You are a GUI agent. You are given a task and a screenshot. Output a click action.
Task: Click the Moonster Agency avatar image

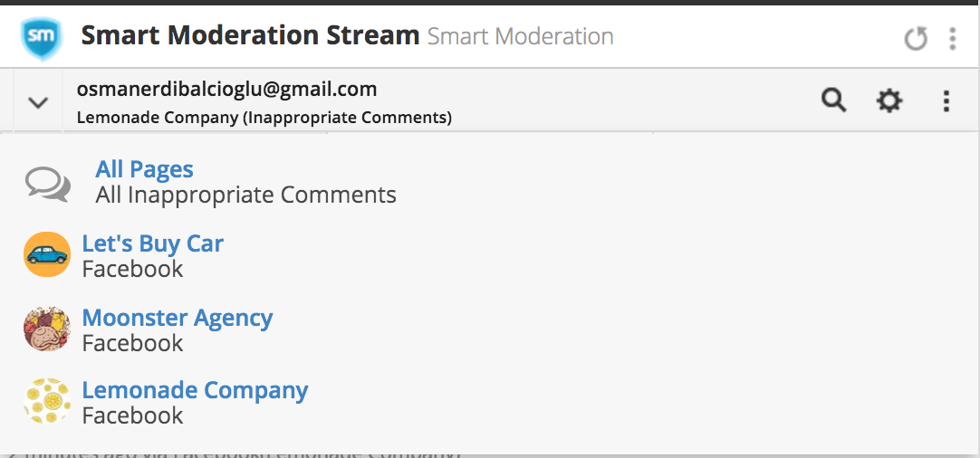pyautogui.click(x=47, y=329)
